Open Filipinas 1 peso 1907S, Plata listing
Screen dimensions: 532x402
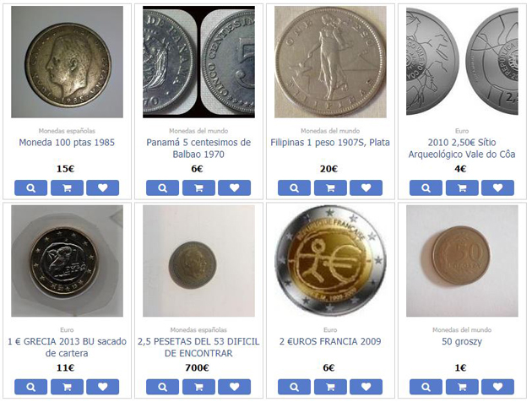330,143
